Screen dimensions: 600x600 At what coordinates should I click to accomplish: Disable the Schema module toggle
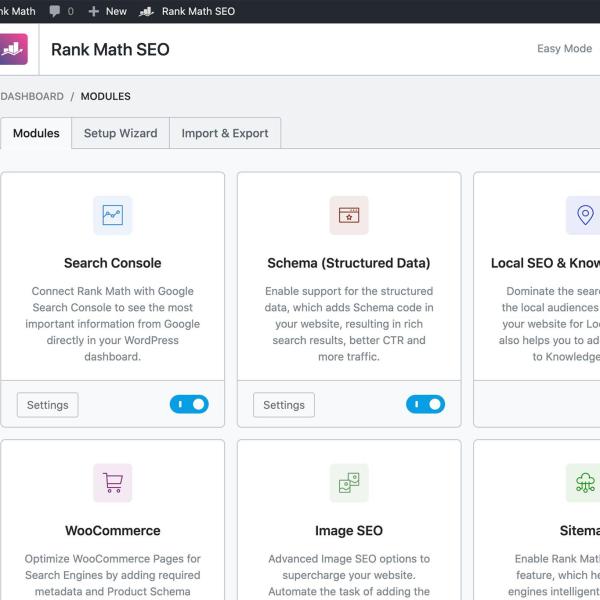[425, 404]
